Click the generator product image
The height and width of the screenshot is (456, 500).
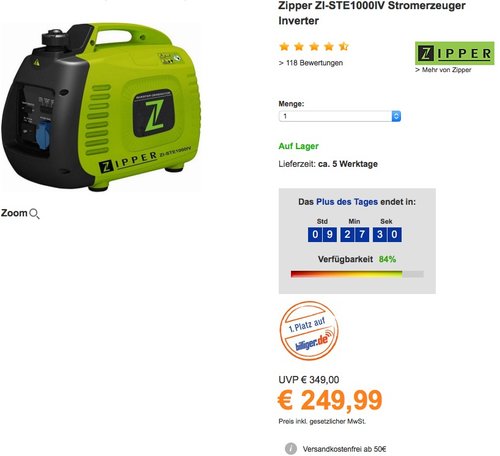(x=101, y=107)
